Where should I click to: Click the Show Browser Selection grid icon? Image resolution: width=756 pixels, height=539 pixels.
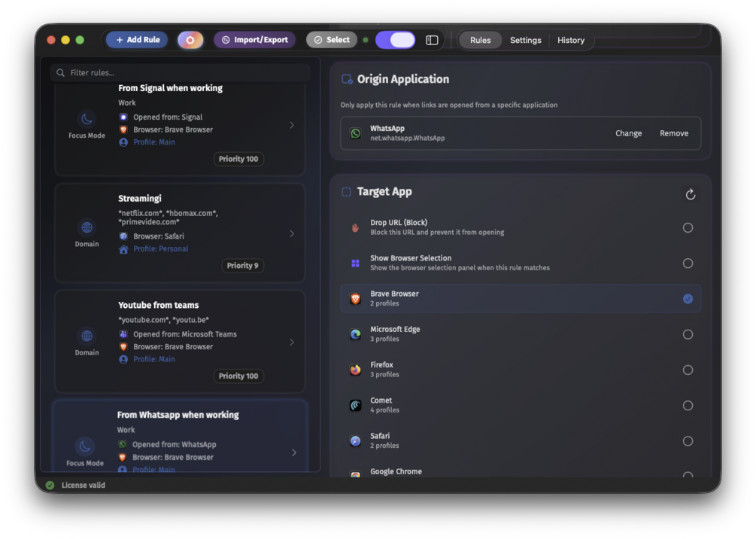click(355, 263)
